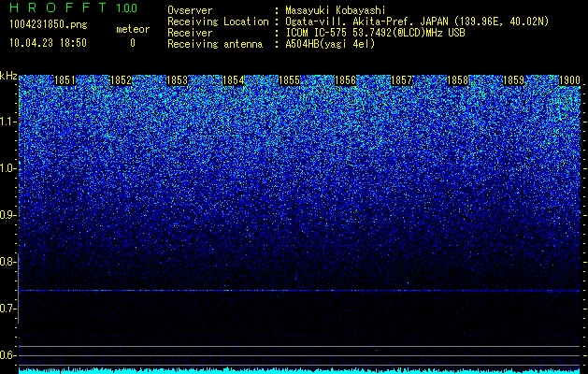
Task: Click the meteor count label
Action: point(133,29)
